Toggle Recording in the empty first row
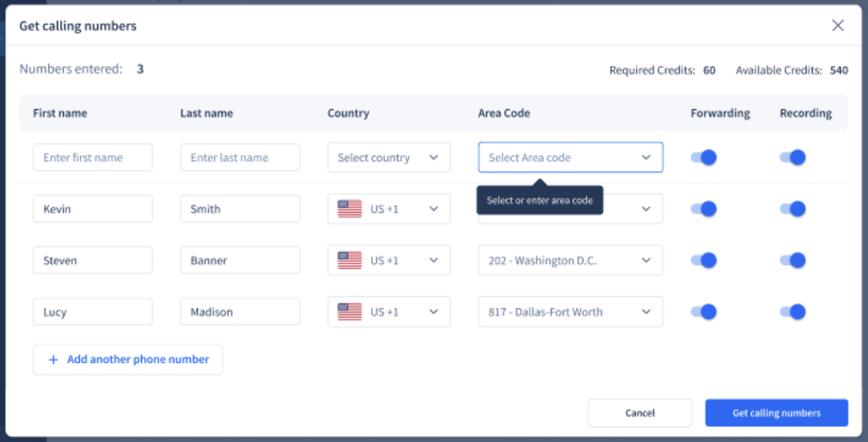868x442 pixels. pyautogui.click(x=793, y=157)
